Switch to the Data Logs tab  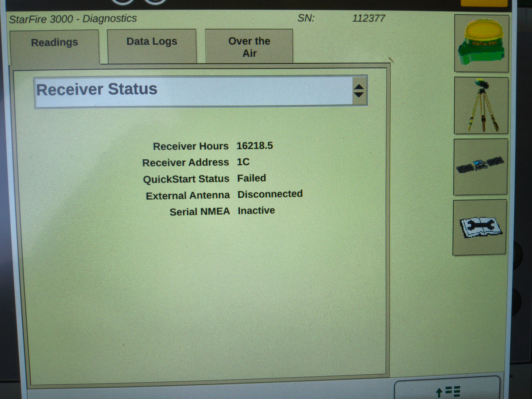(x=152, y=46)
